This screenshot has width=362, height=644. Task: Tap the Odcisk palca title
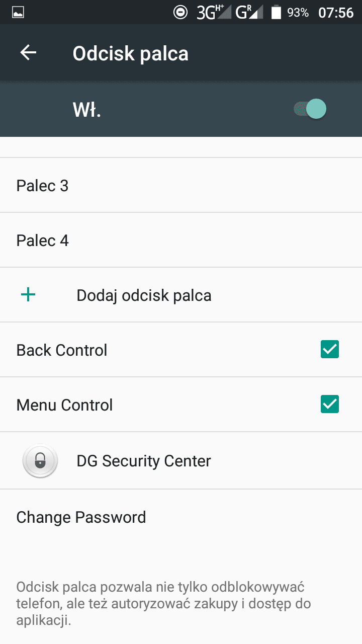pyautogui.click(x=131, y=53)
